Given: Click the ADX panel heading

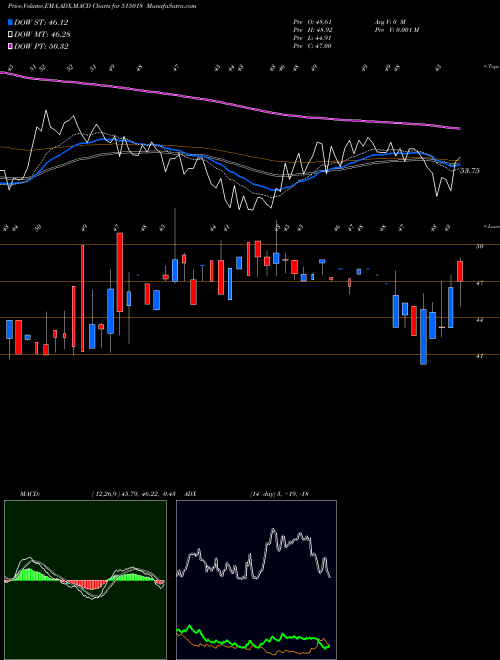Looking at the screenshot, I should 191,494.
